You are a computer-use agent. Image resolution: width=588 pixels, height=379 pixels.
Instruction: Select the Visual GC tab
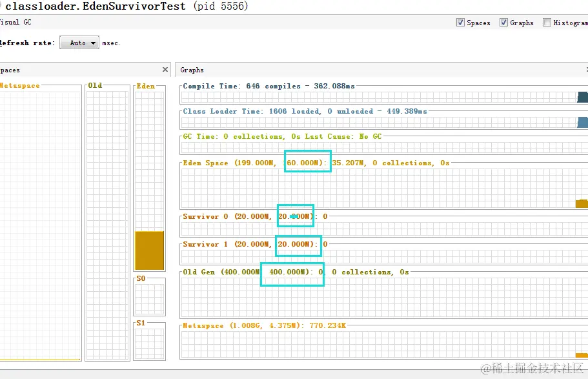pos(15,22)
